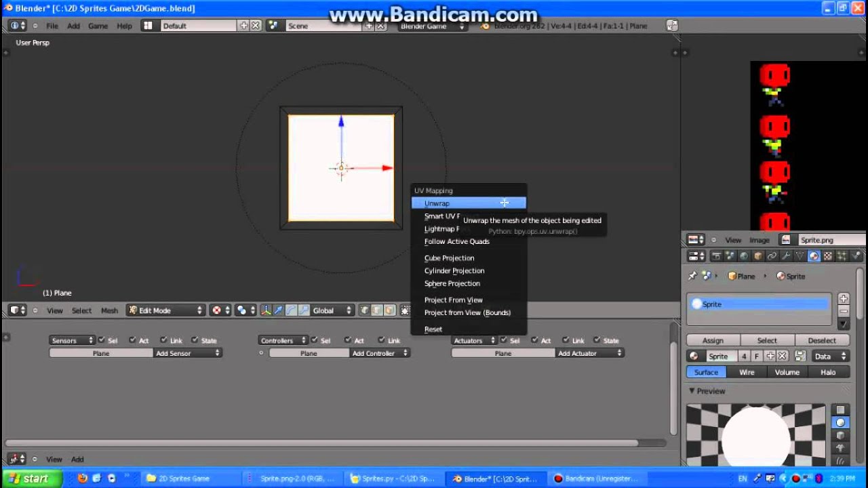Open the Global orientation dropdown
The image size is (868, 488).
[332, 310]
